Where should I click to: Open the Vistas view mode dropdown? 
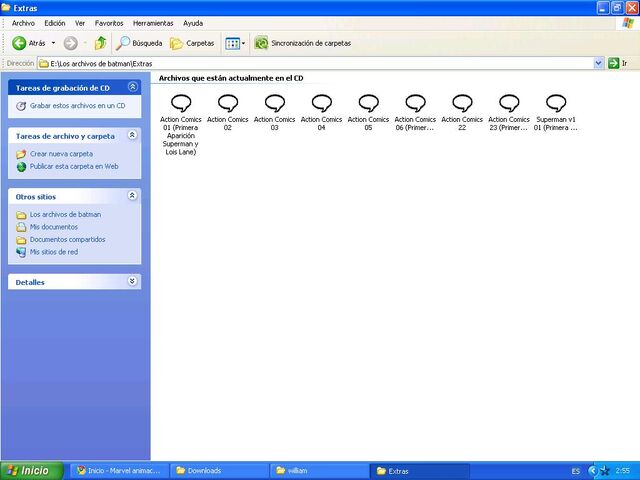coord(236,43)
